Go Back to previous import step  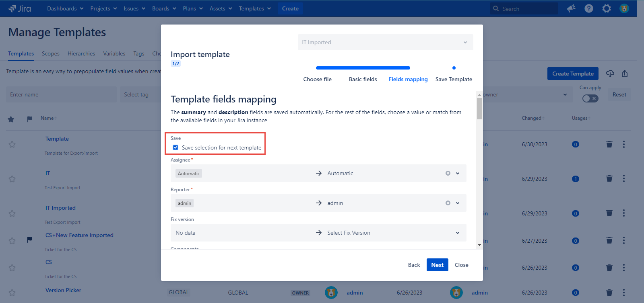[x=414, y=265]
